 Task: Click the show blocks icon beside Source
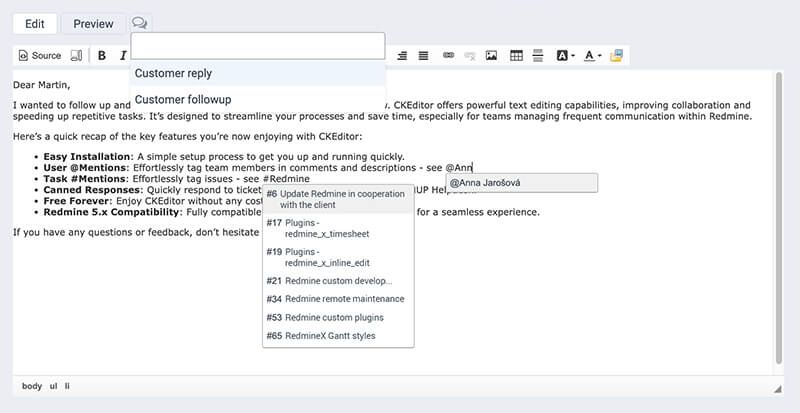pyautogui.click(x=76, y=56)
